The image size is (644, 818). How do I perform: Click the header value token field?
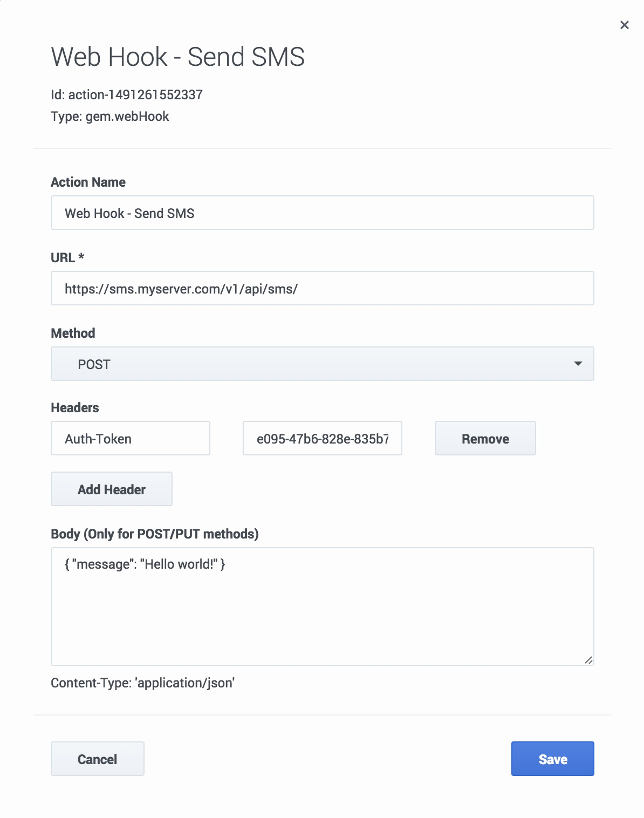click(322, 439)
